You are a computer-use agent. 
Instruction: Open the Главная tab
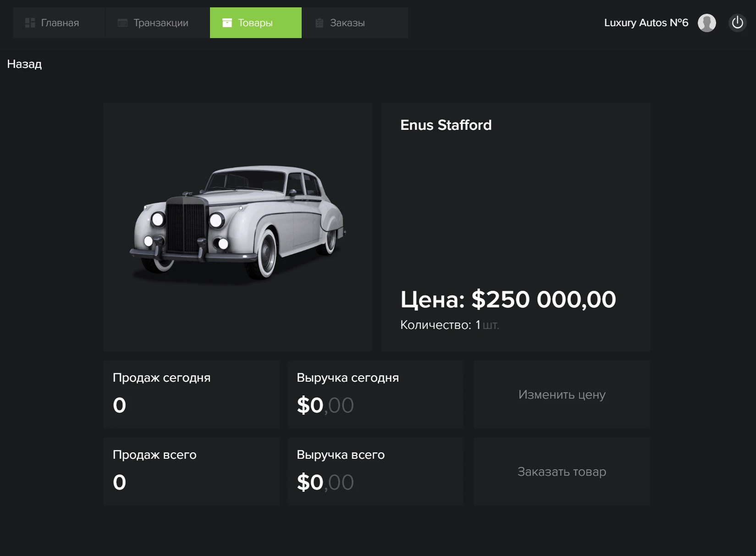tap(60, 23)
